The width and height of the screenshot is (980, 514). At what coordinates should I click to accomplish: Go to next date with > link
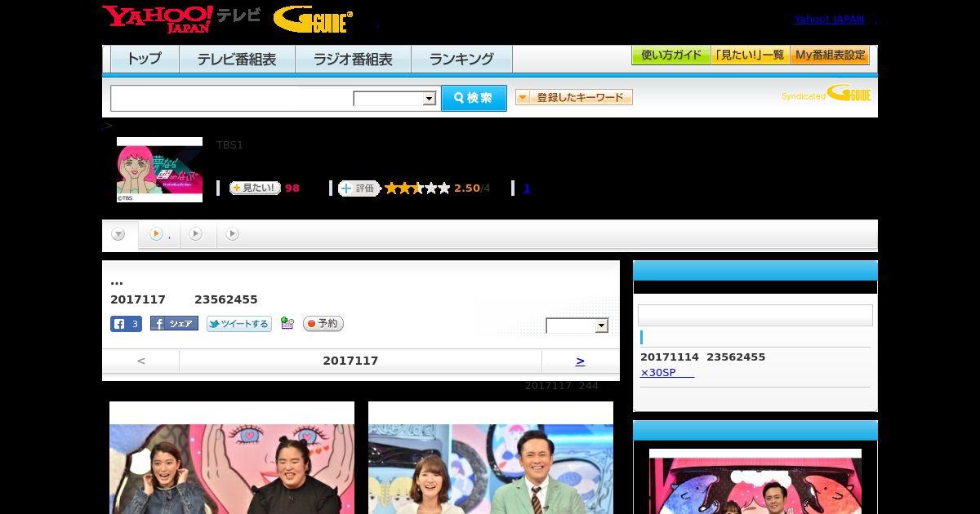coord(581,361)
